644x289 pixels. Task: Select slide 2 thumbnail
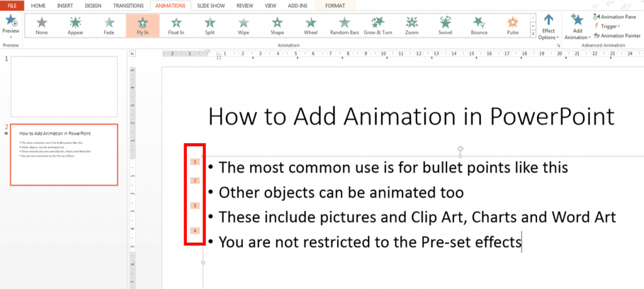coord(64,155)
